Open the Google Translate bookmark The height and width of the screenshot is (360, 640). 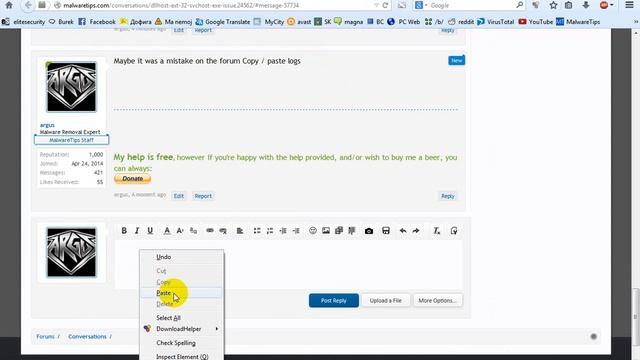pyautogui.click(x=223, y=22)
